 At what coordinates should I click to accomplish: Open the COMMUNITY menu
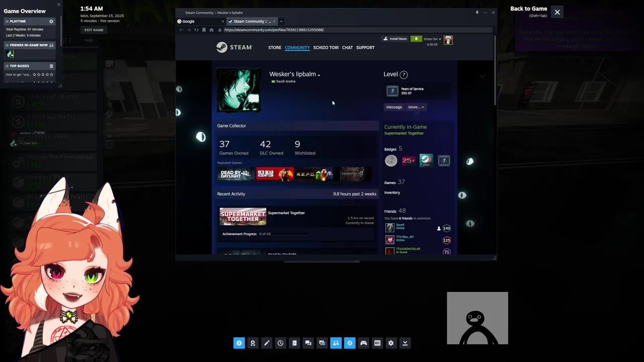tap(297, 48)
